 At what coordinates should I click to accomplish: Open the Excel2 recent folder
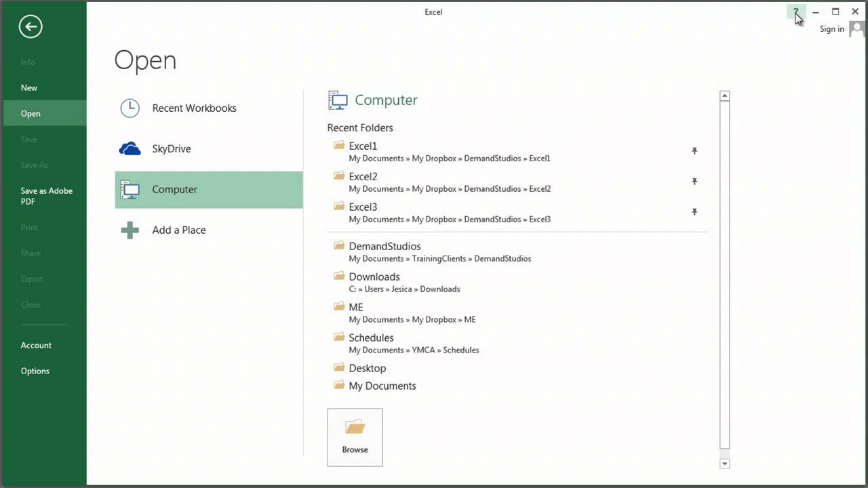(x=517, y=182)
